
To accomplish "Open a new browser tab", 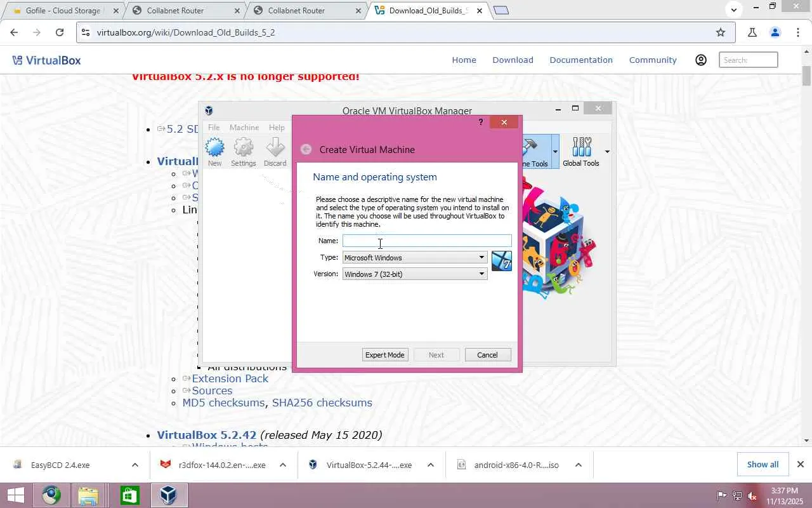I will point(501,10).
